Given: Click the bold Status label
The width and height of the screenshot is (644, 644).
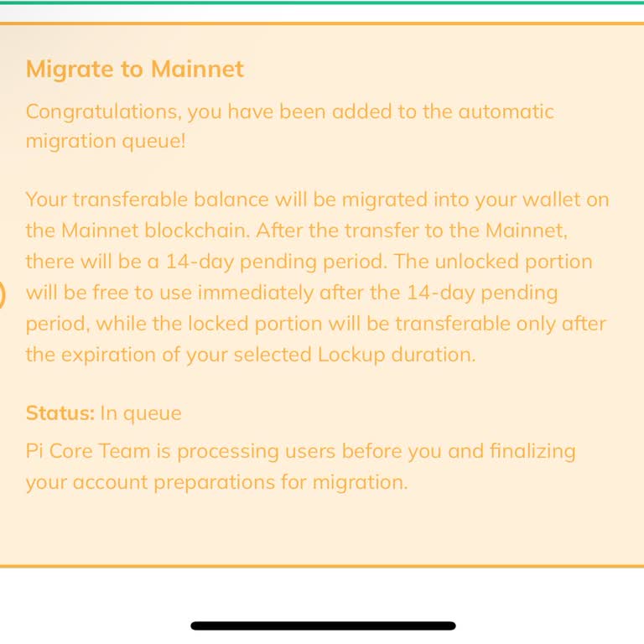Looking at the screenshot, I should (x=60, y=413).
